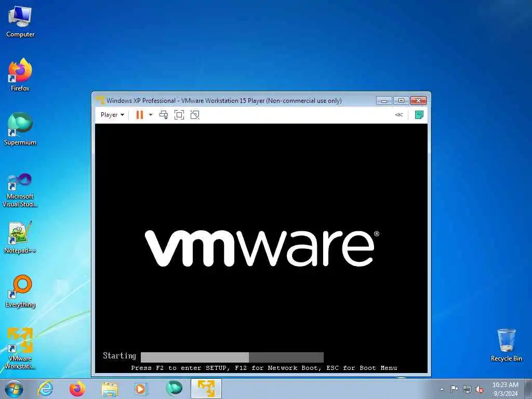Screen dimensions: 532x399
Task: Expand the power options arrow next to the pause button
Action: tap(151, 115)
